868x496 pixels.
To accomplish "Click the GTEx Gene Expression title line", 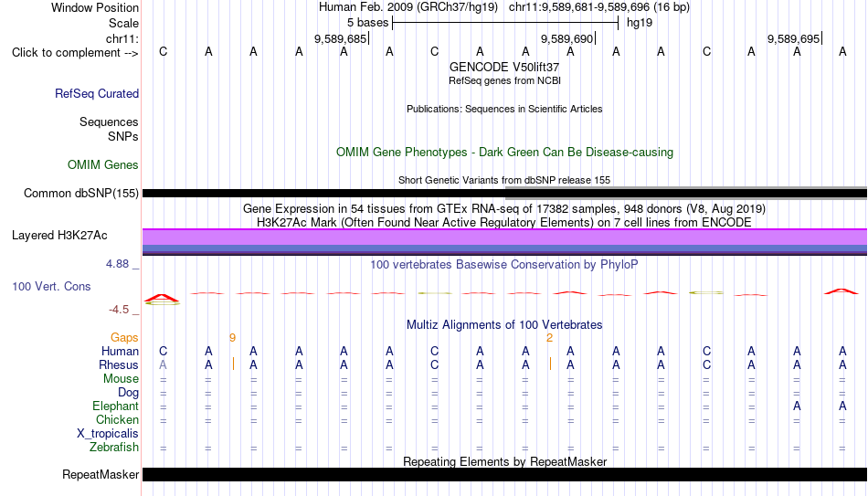I will [x=504, y=208].
